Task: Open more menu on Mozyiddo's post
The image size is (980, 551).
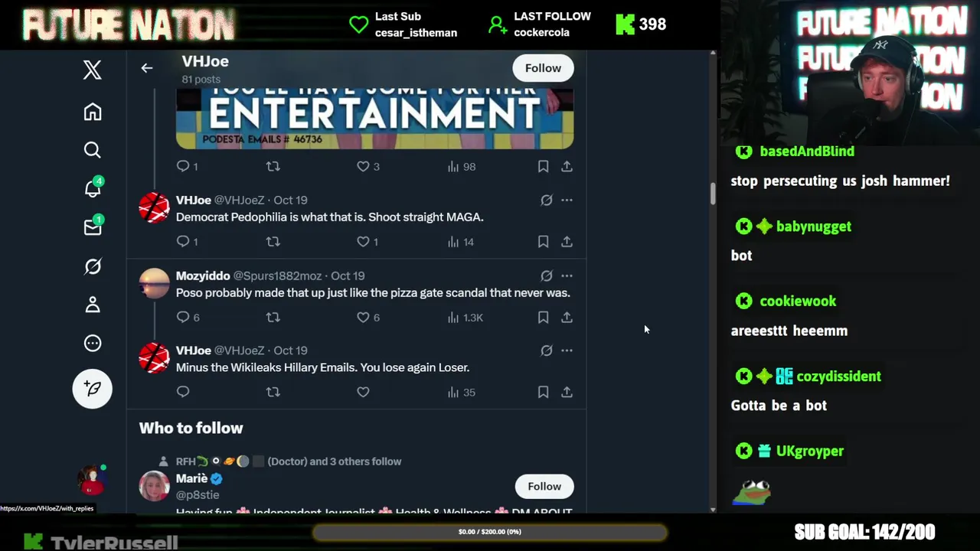Action: tap(567, 275)
